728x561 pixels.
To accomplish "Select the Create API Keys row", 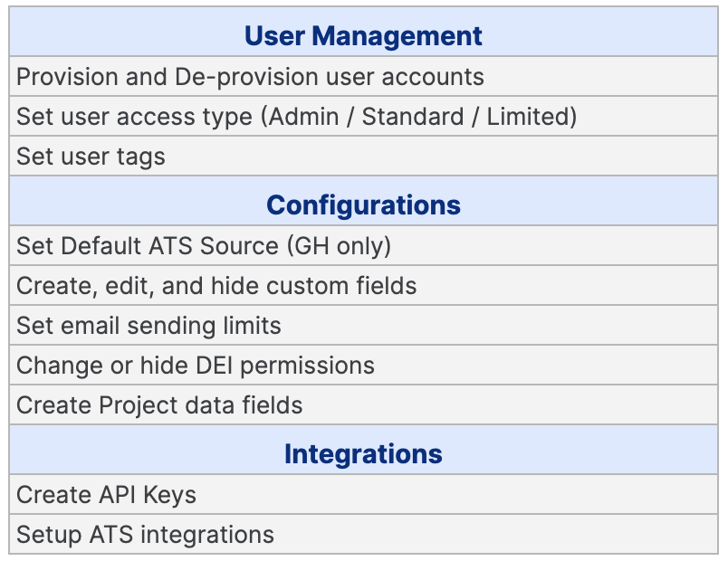I will coord(363,494).
